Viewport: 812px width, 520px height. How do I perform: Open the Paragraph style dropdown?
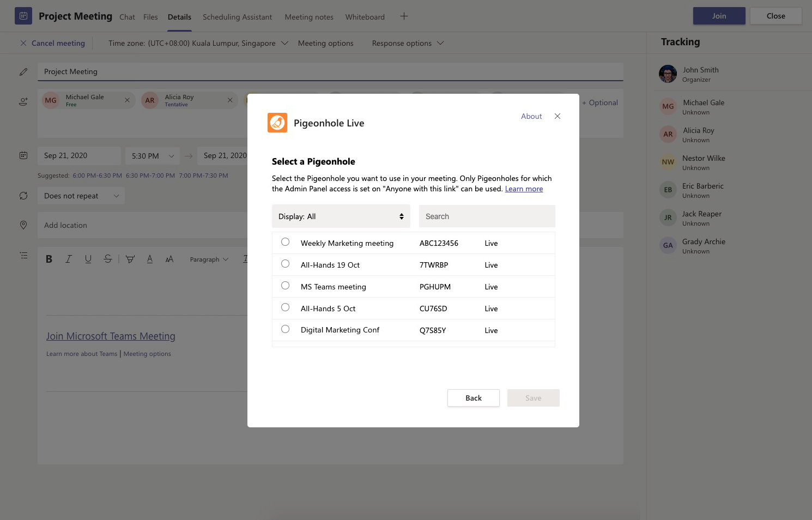[x=209, y=259]
